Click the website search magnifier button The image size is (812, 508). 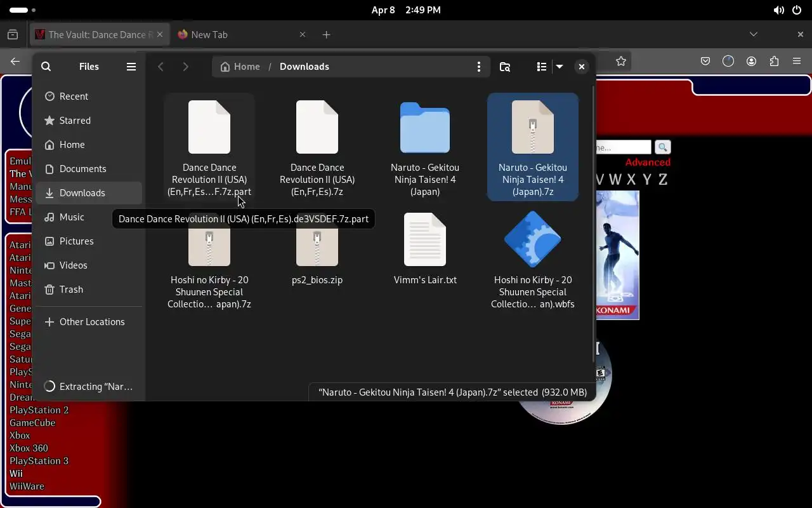[662, 147]
